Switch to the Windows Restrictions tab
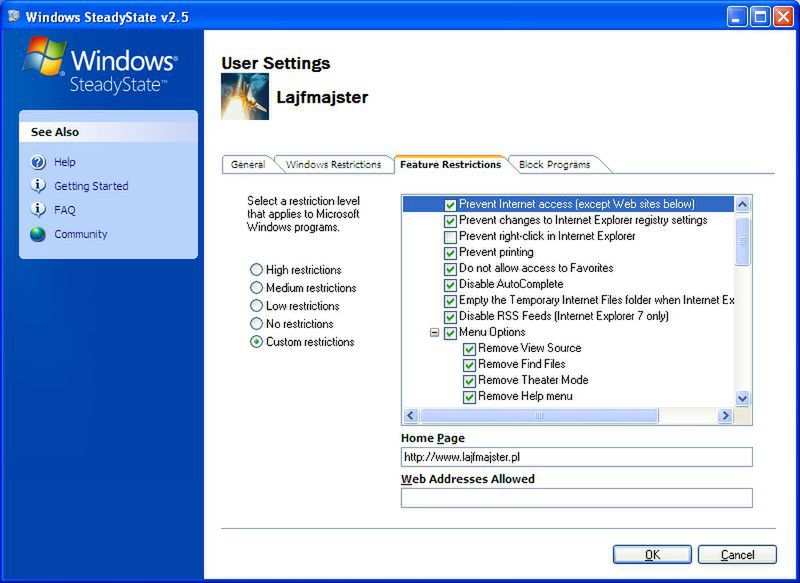The height and width of the screenshot is (583, 800). pyautogui.click(x=334, y=165)
